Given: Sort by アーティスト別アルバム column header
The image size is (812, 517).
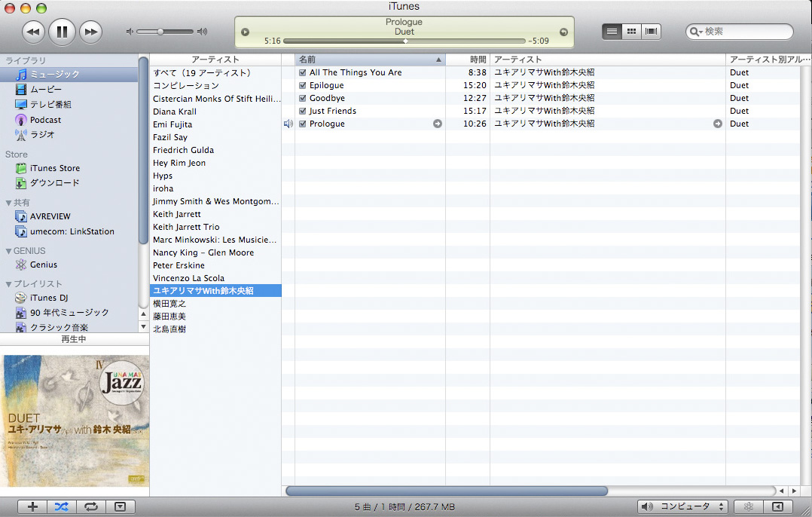Looking at the screenshot, I should 768,60.
